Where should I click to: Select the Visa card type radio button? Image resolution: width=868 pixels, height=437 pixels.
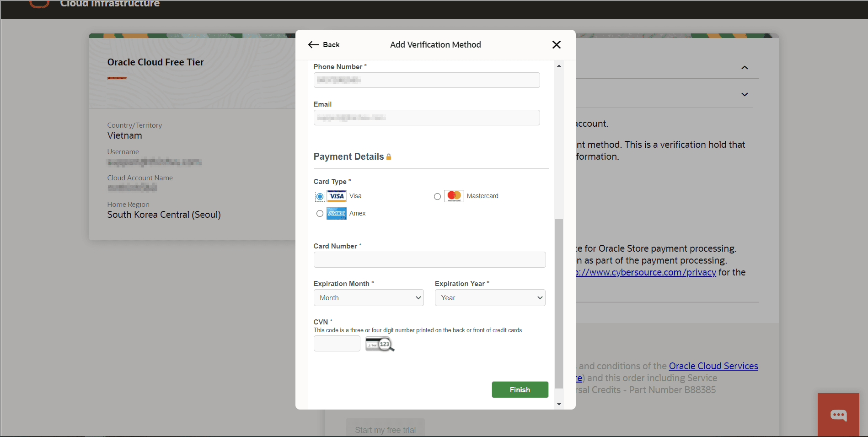pyautogui.click(x=320, y=196)
